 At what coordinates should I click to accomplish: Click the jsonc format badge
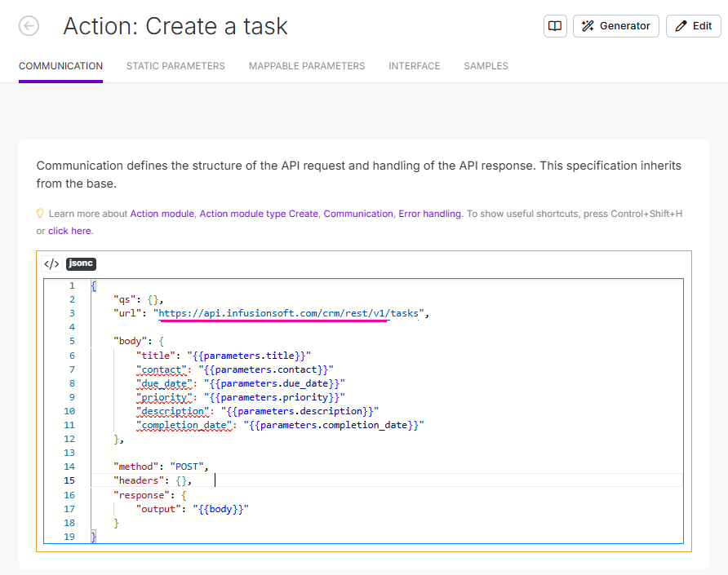(81, 263)
